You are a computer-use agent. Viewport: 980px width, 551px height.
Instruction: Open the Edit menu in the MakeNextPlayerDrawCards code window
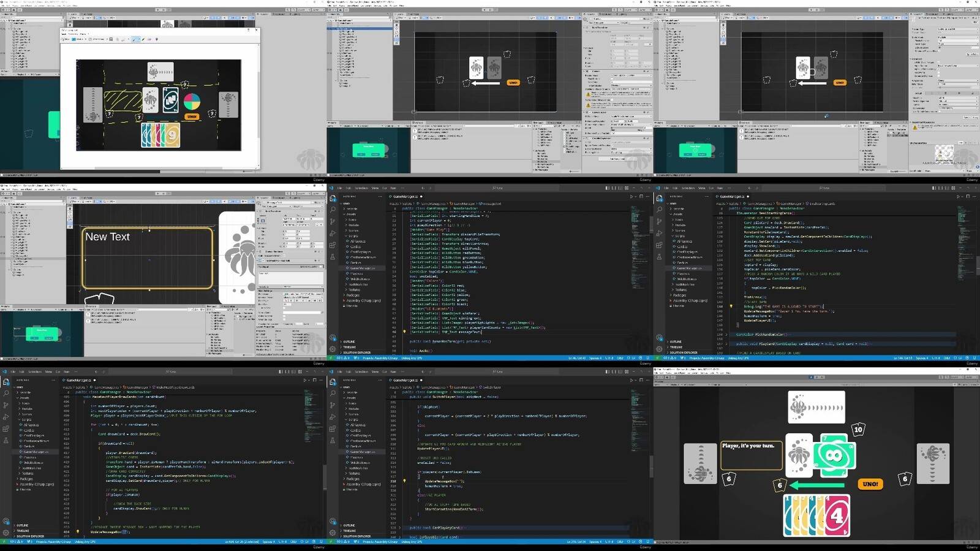tap(21, 372)
